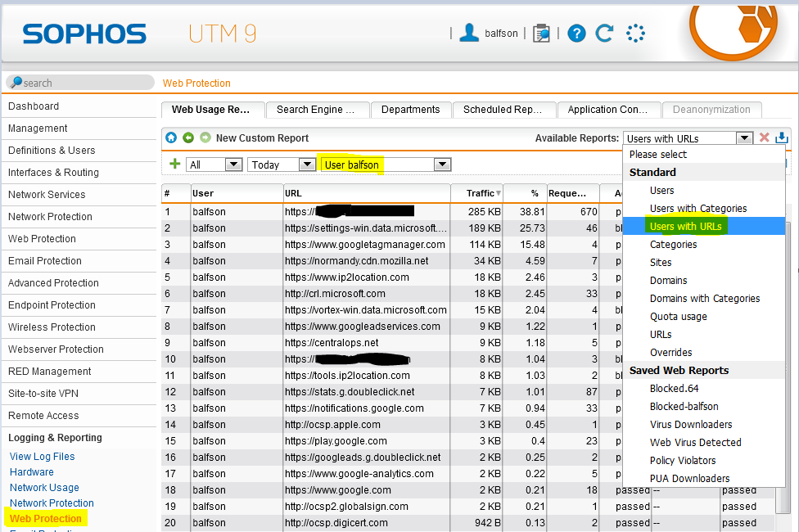
Task: Sort table by the Traffic column arrow
Action: click(x=498, y=193)
